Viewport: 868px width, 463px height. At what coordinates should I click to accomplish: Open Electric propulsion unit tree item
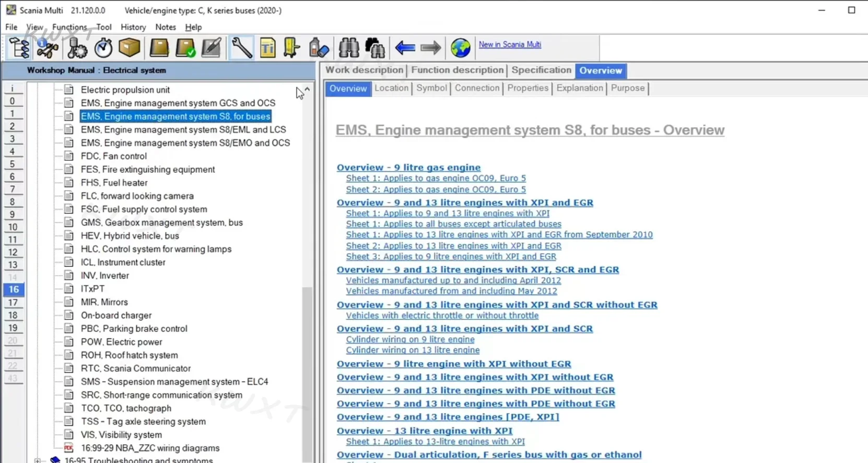click(125, 90)
